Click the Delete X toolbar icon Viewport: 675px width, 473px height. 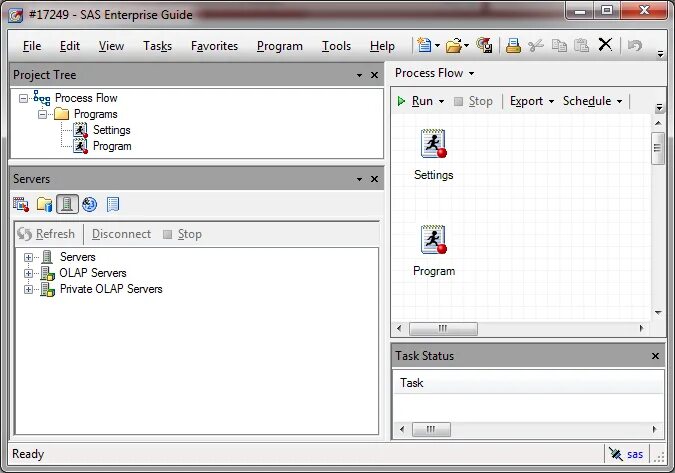pyautogui.click(x=605, y=44)
